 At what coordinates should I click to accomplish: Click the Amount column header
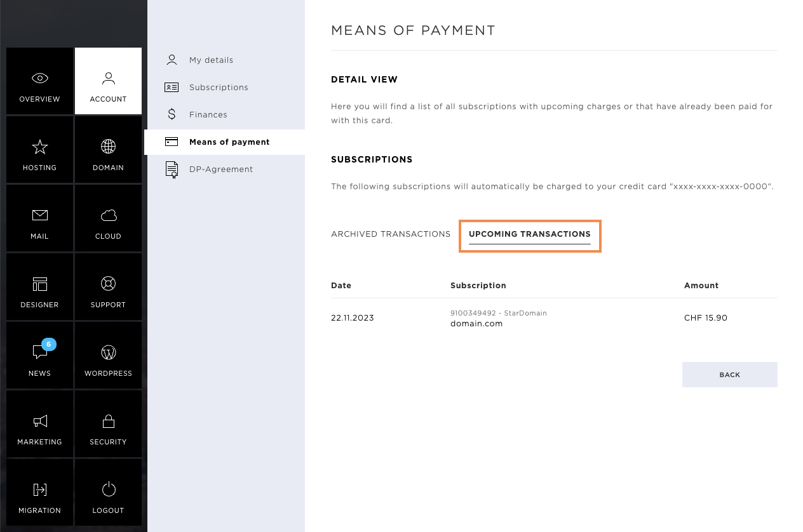tap(701, 286)
